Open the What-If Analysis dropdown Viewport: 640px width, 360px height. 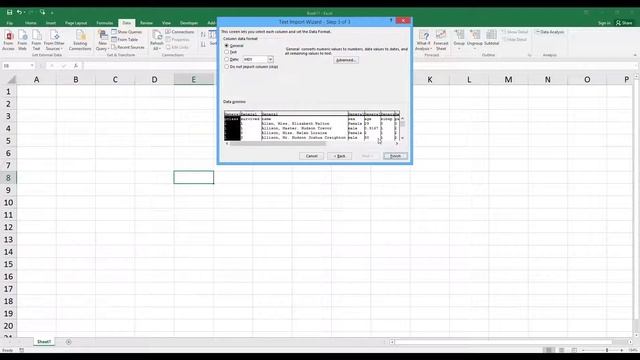pyautogui.click(x=423, y=40)
